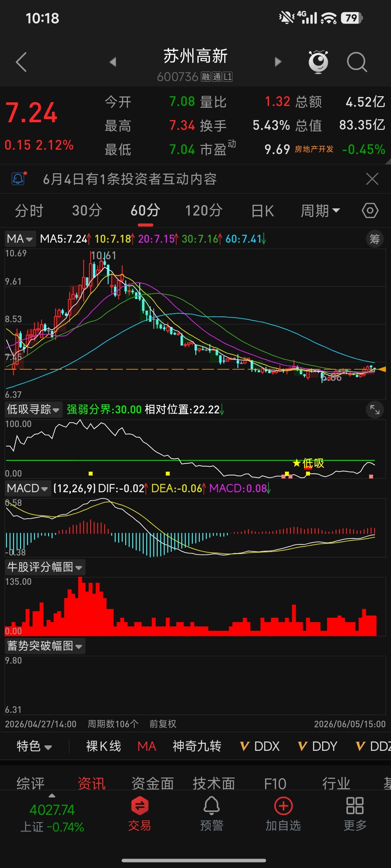
Task: Open the robot assistant icon
Action: (x=318, y=62)
